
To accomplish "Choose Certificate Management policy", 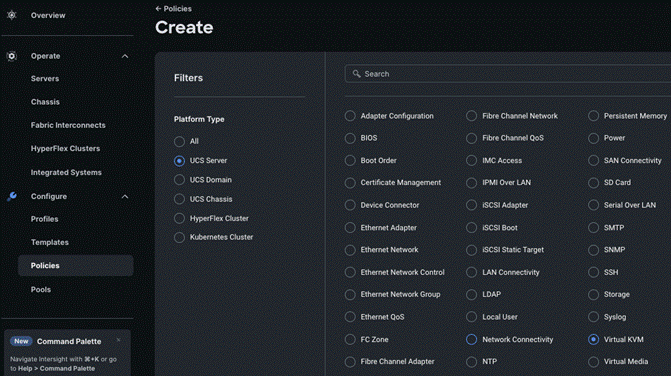I will click(x=350, y=183).
